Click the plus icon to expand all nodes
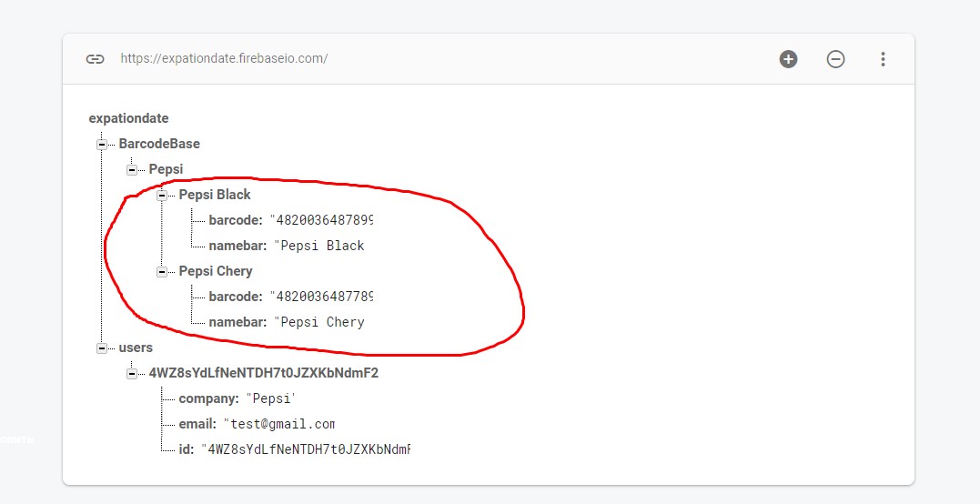Screen dimensions: 980x504 (788, 59)
